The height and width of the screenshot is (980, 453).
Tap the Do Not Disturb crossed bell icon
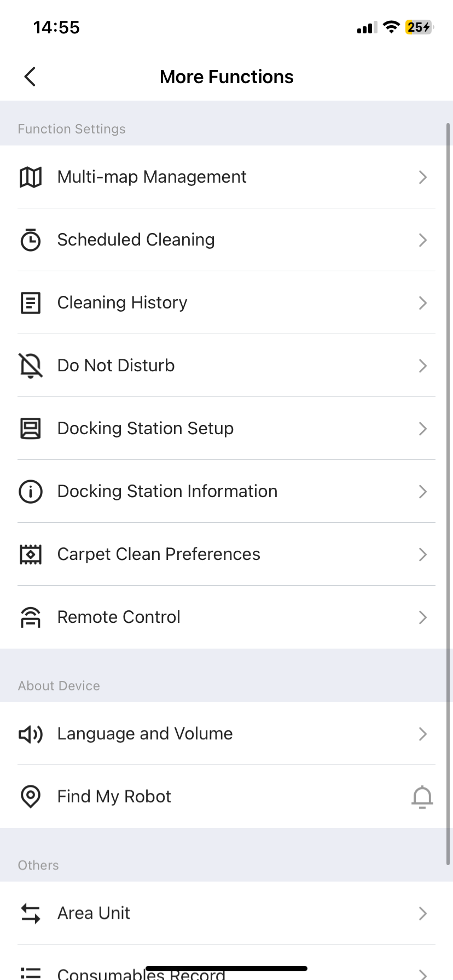(31, 366)
